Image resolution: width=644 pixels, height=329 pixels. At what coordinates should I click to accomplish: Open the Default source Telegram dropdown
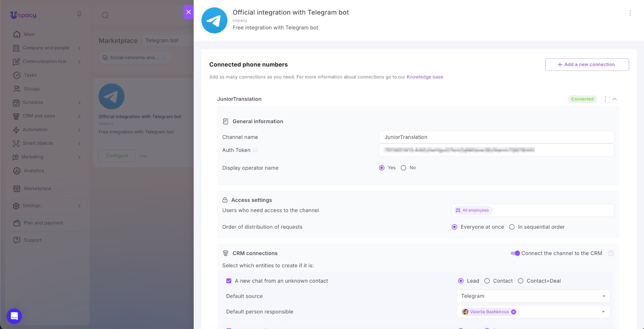click(x=533, y=296)
